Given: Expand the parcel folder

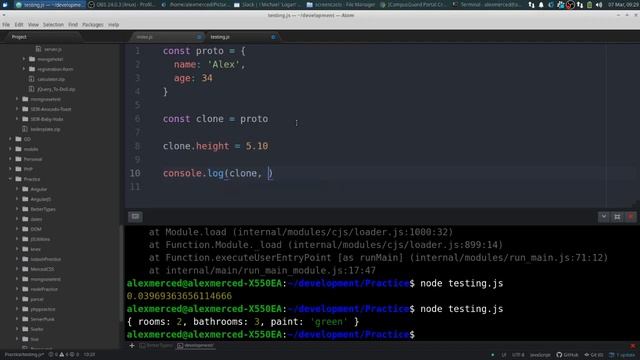Looking at the screenshot, I should click(x=17, y=299).
